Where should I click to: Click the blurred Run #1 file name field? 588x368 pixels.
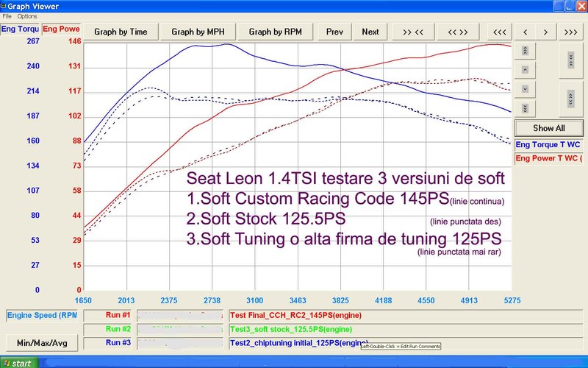(x=180, y=316)
